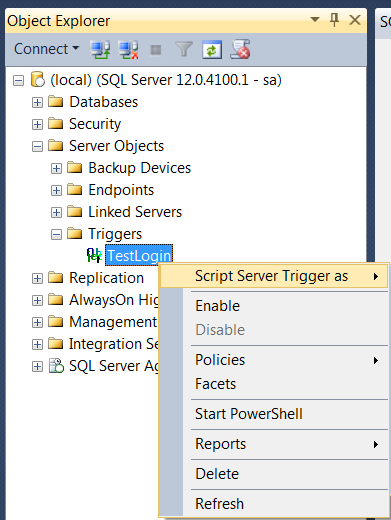This screenshot has height=520, width=391.
Task: Choose Delete from context menu
Action: 274,474
